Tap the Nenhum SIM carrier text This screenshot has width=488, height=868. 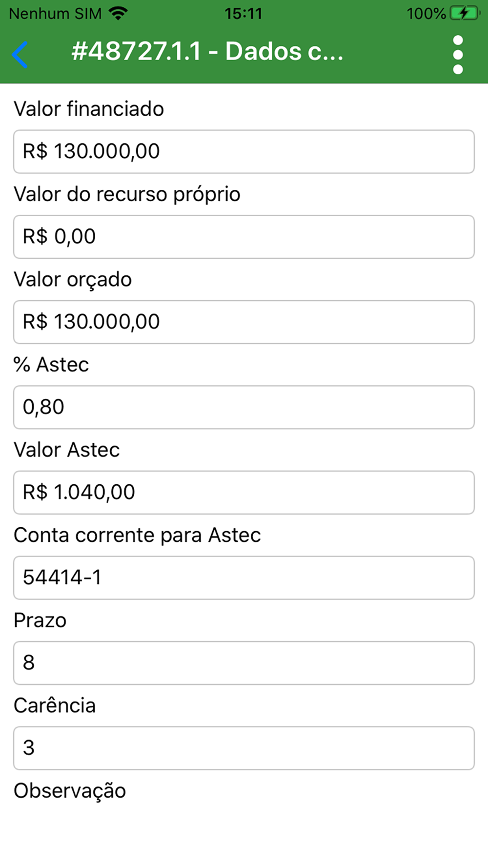55,13
